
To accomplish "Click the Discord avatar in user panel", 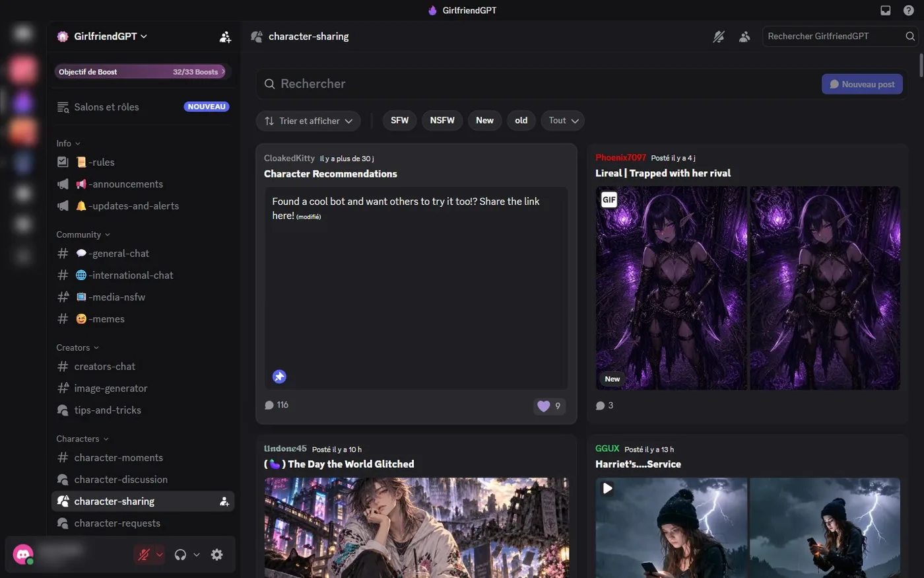I will point(23,554).
